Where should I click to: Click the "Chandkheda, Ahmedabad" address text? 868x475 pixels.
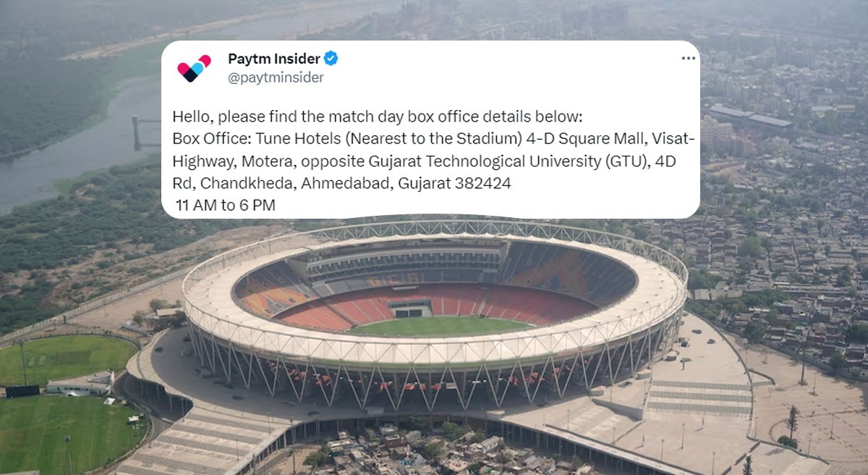coord(297,183)
